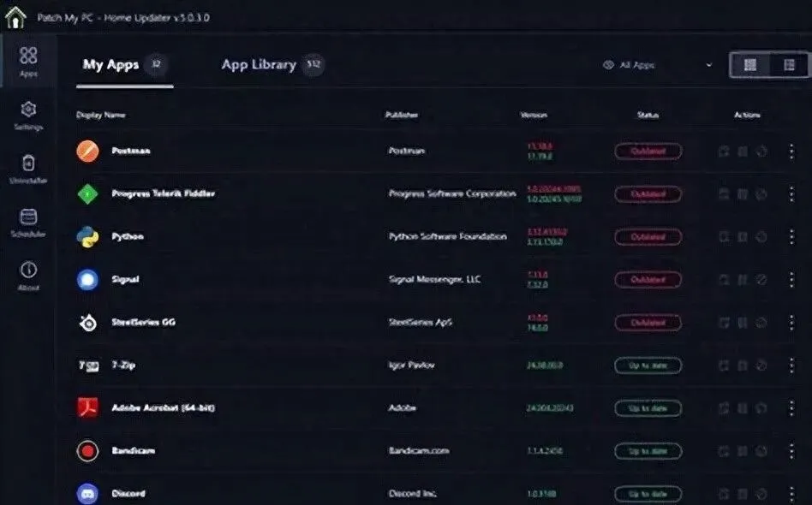Image resolution: width=812 pixels, height=505 pixels.
Task: Click the middle action icon in SteelSeries GG row
Action: coord(743,323)
